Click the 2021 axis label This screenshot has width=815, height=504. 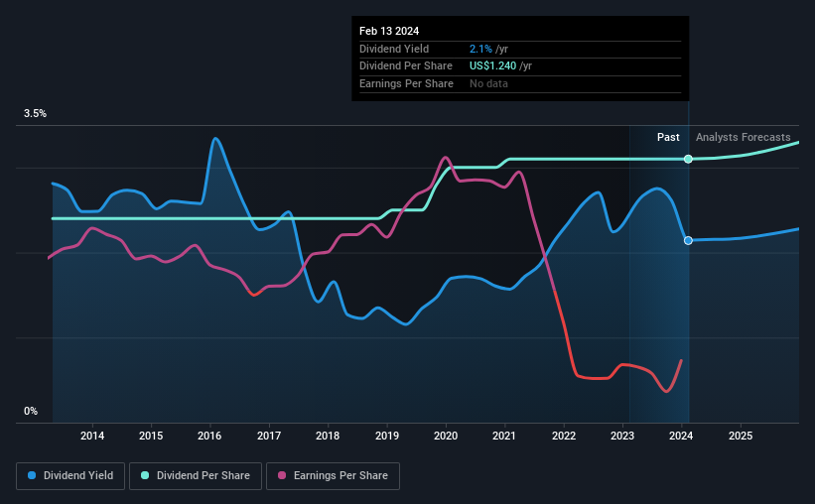504,436
